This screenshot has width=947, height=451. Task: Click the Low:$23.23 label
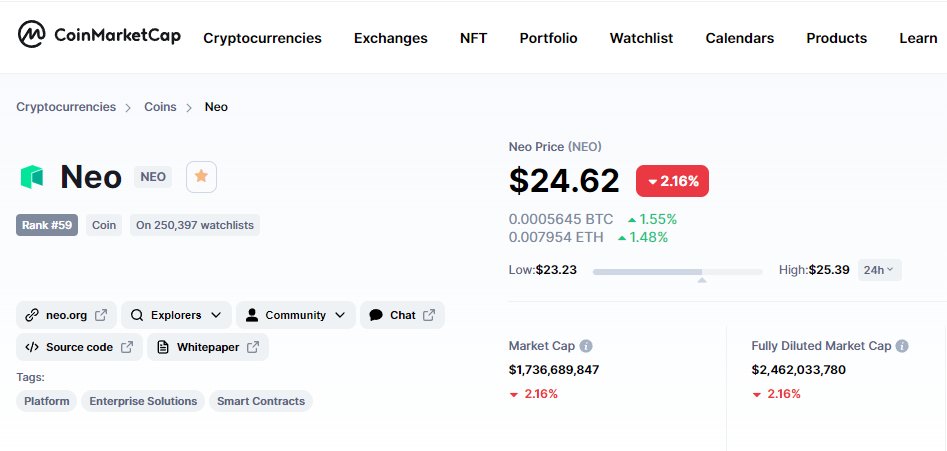[x=542, y=270]
